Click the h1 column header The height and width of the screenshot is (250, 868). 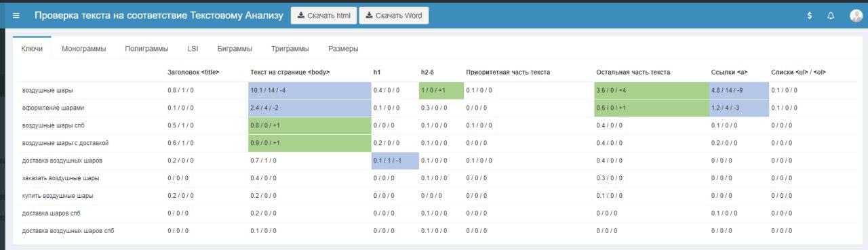(377, 72)
